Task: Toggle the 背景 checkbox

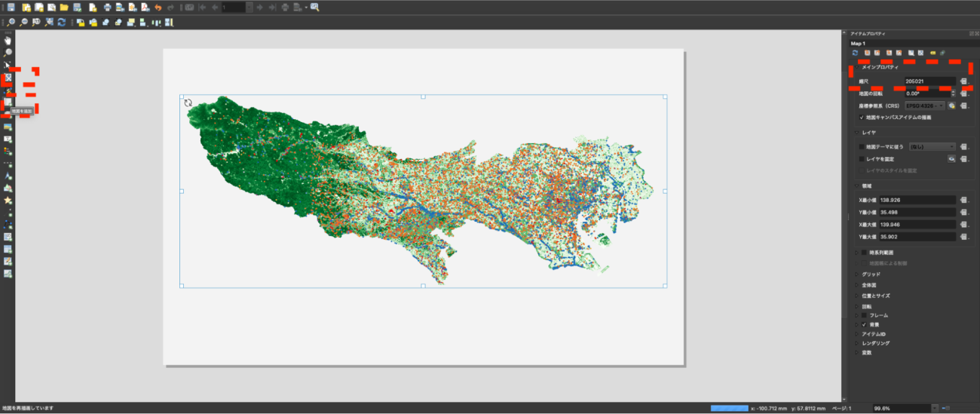Action: (x=862, y=324)
